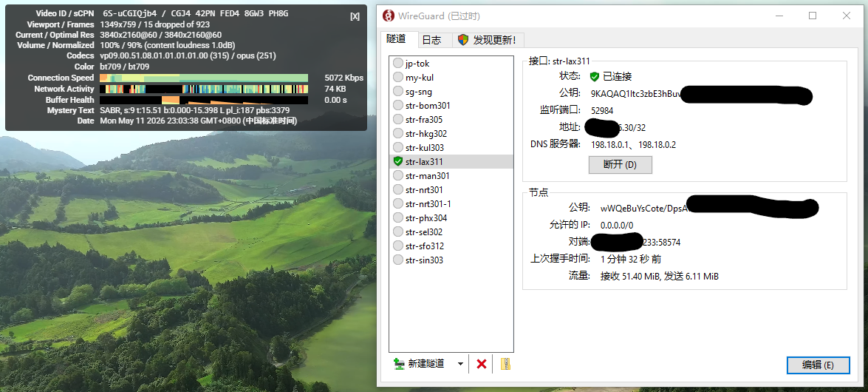Select the str-nrt301 tunnel

coord(451,189)
